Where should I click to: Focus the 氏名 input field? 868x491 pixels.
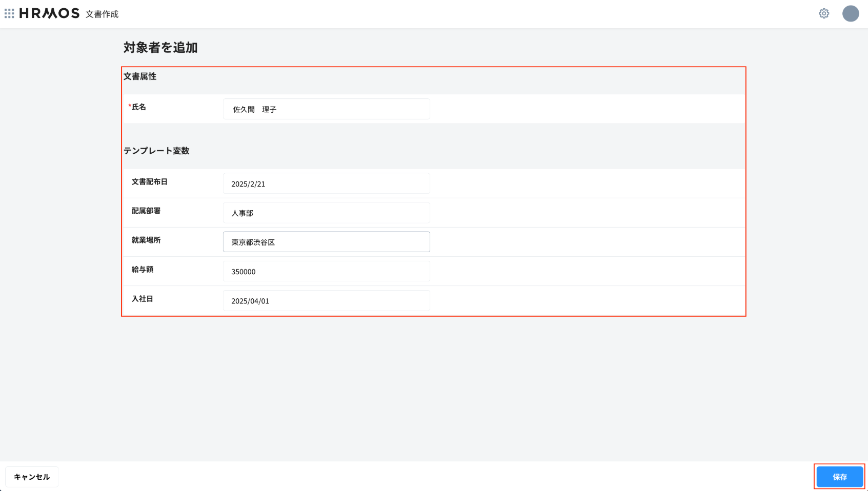coord(326,109)
